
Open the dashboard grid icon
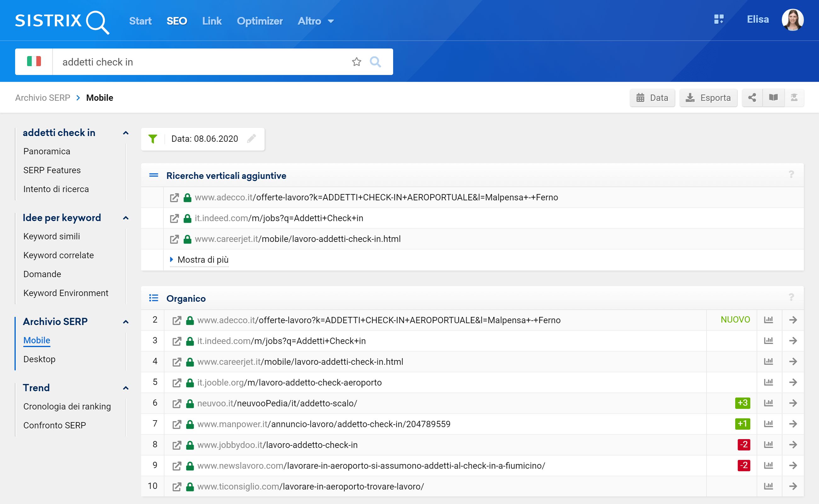tap(719, 19)
